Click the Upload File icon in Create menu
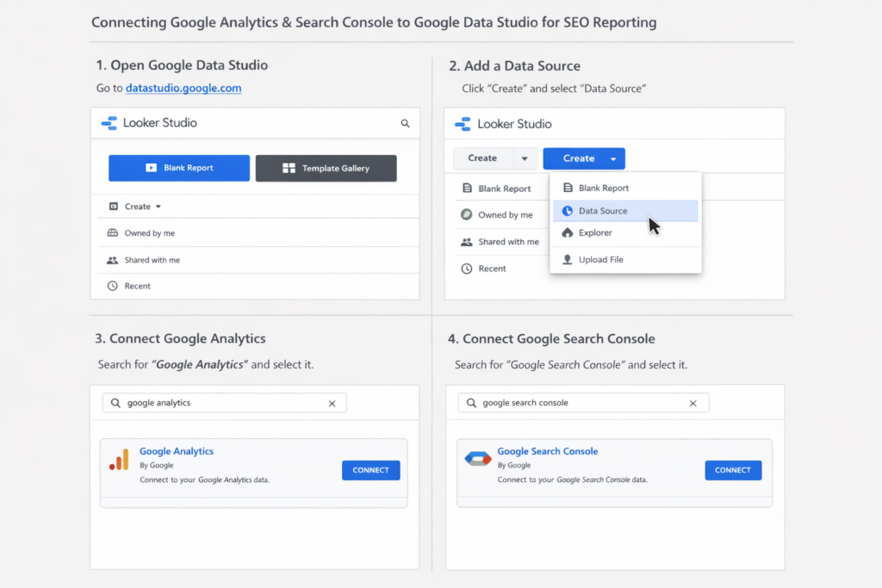The image size is (882, 588). [566, 259]
